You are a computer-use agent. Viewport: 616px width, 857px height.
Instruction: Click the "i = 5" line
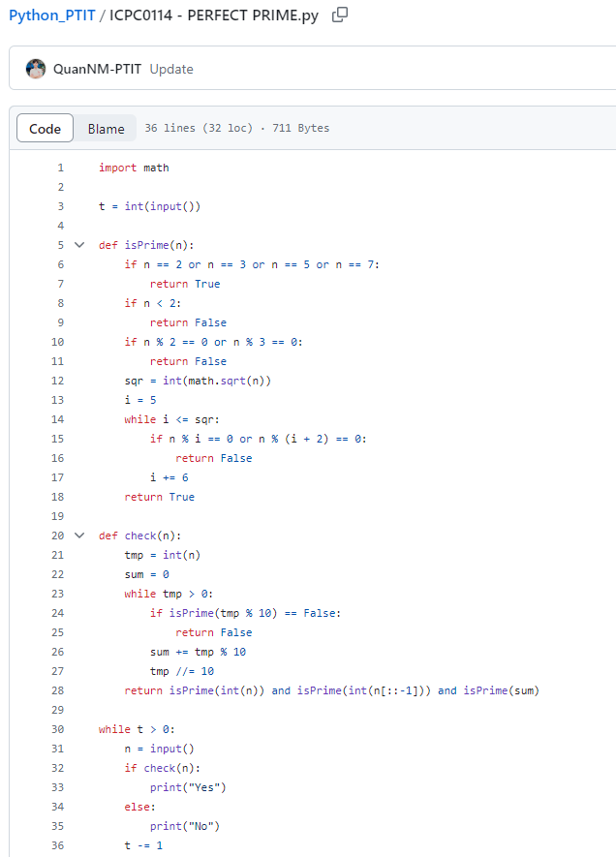[x=139, y=400]
